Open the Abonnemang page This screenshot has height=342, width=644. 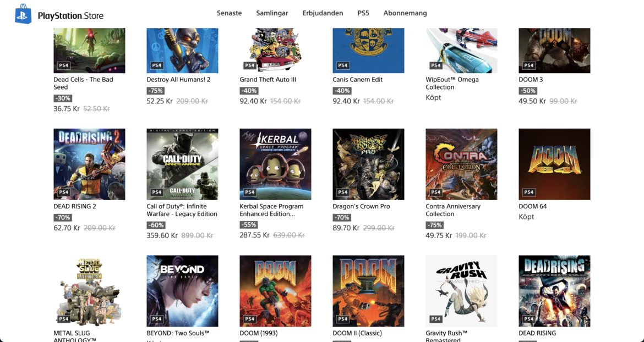(x=405, y=13)
